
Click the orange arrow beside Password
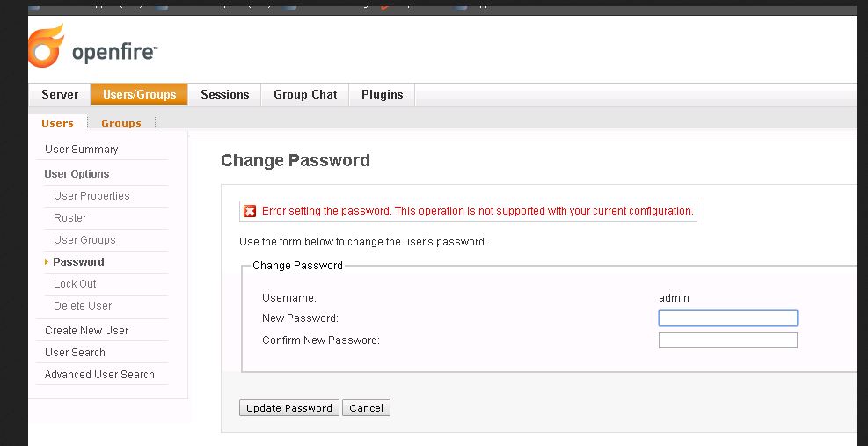(x=47, y=261)
